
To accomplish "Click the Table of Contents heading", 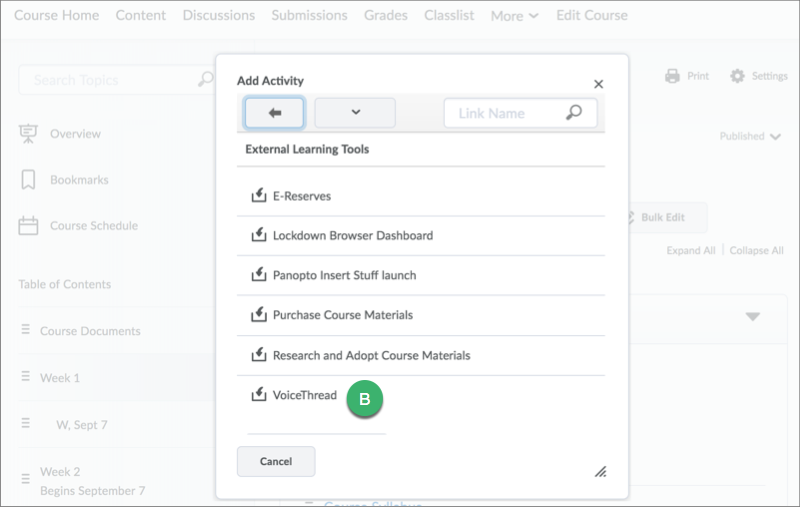I will tap(65, 284).
